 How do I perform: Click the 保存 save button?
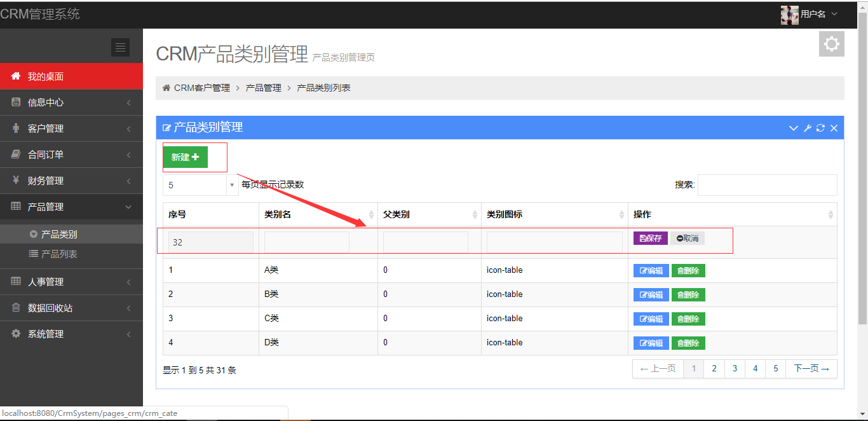(651, 238)
